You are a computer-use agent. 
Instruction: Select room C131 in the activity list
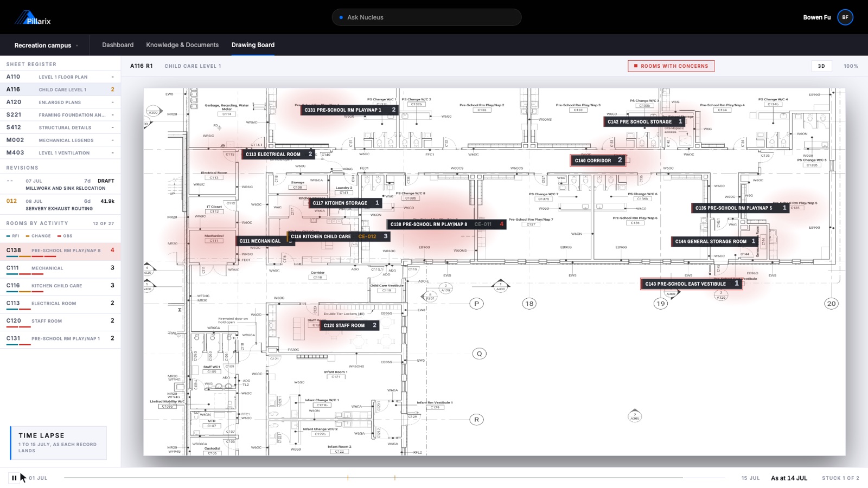pyautogui.click(x=60, y=339)
